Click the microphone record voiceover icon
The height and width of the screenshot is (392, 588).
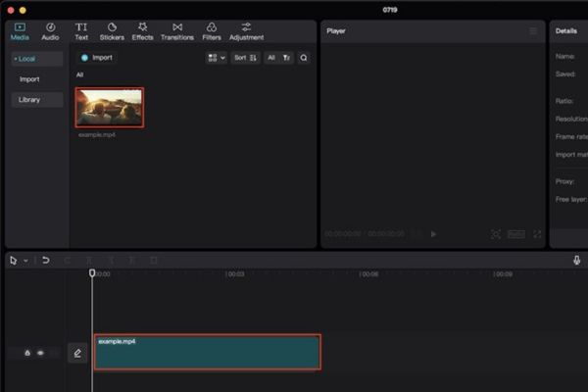[577, 260]
